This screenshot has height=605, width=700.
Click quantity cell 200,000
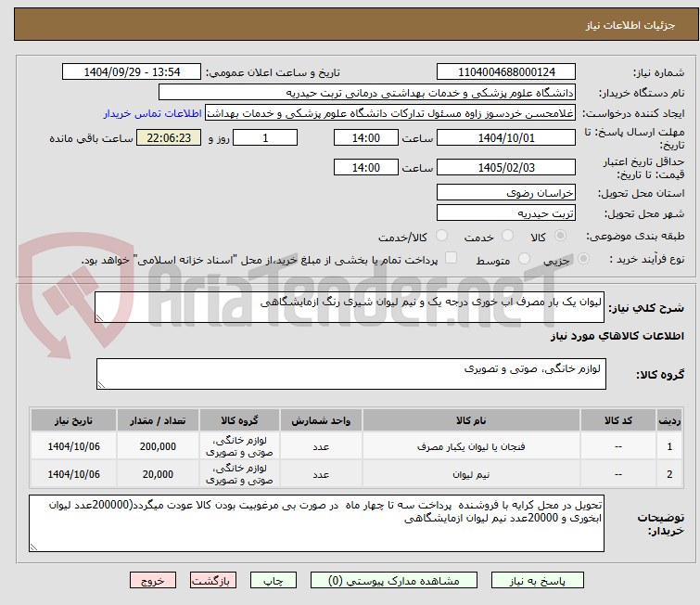pyautogui.click(x=158, y=446)
